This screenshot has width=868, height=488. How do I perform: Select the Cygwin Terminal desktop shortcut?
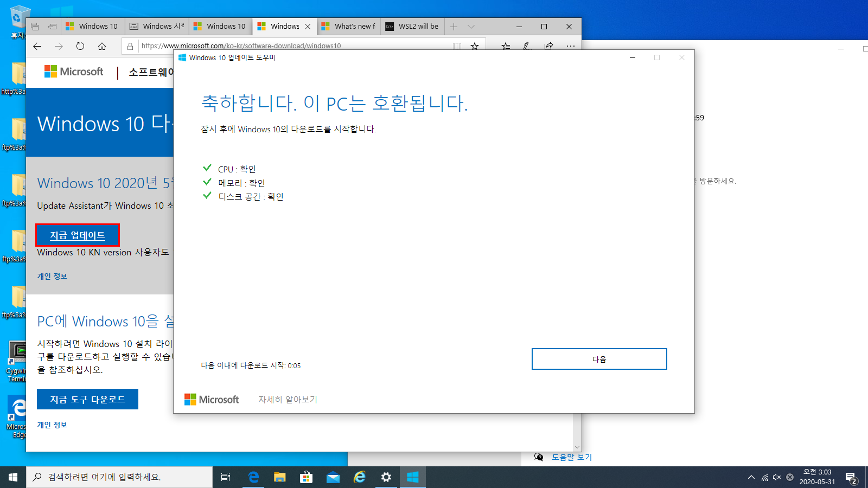pos(16,362)
